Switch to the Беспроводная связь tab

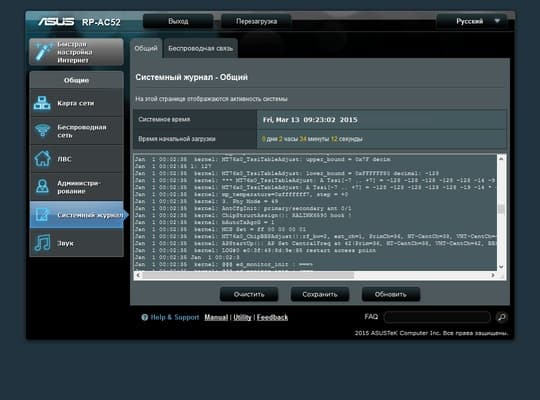click(200, 48)
